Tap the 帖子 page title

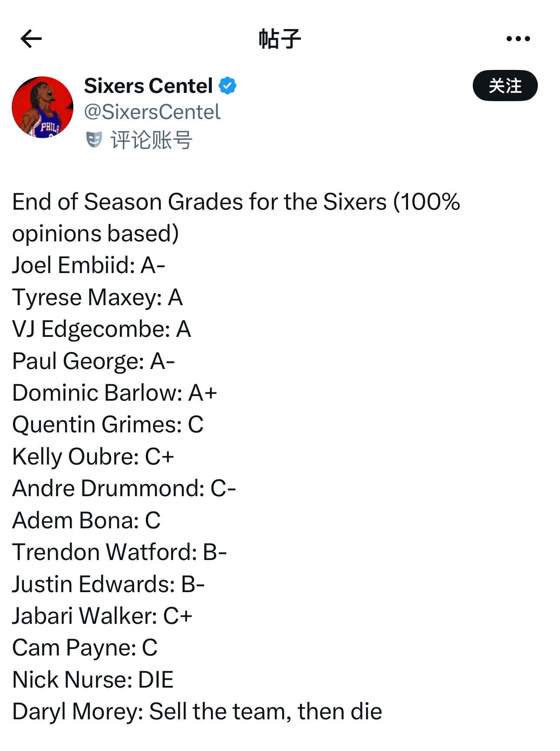pos(280,39)
